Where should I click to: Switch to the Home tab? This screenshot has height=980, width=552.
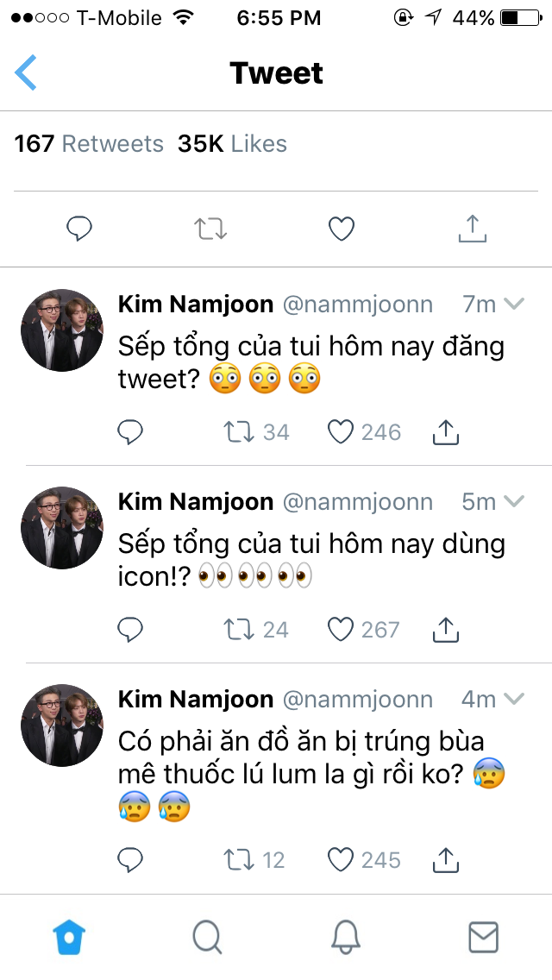(x=69, y=937)
